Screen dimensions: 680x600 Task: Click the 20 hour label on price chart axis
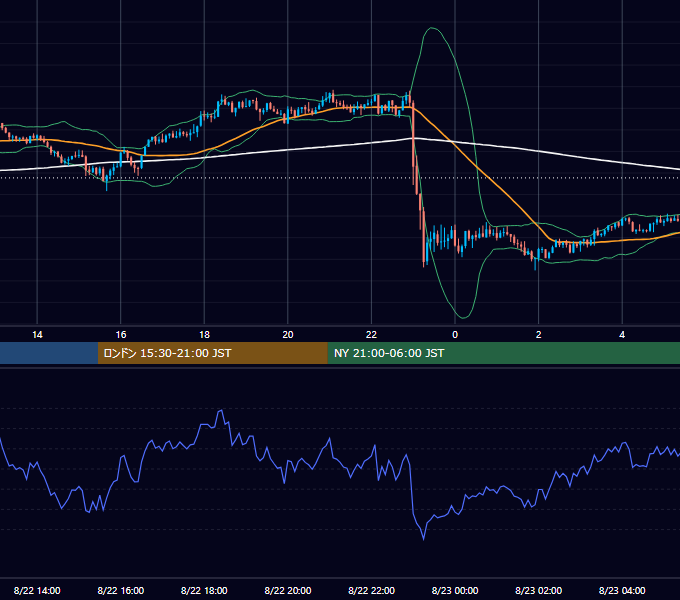288,335
